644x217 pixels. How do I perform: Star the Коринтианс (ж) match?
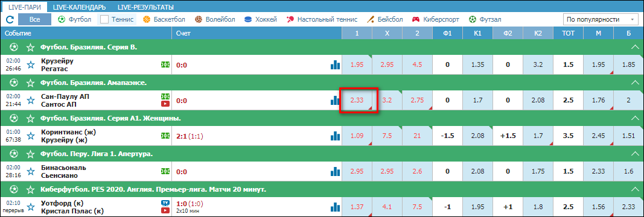pos(30,136)
